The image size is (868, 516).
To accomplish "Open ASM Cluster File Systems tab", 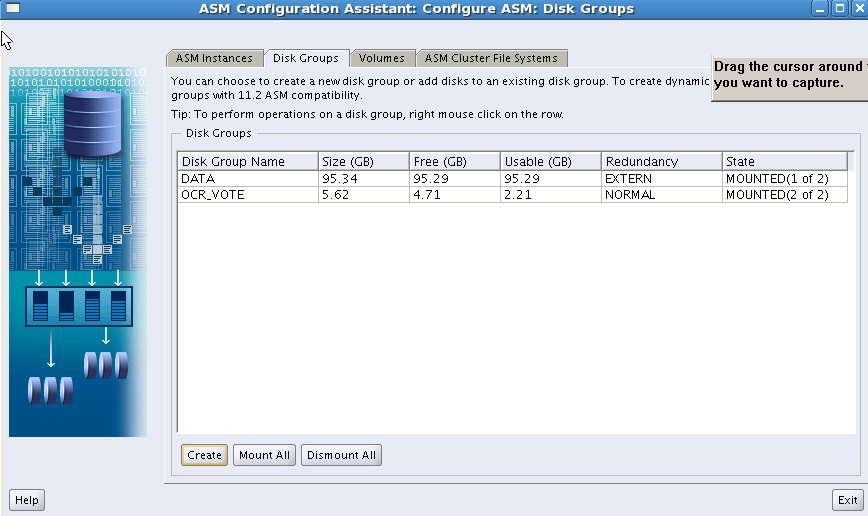I will 491,58.
